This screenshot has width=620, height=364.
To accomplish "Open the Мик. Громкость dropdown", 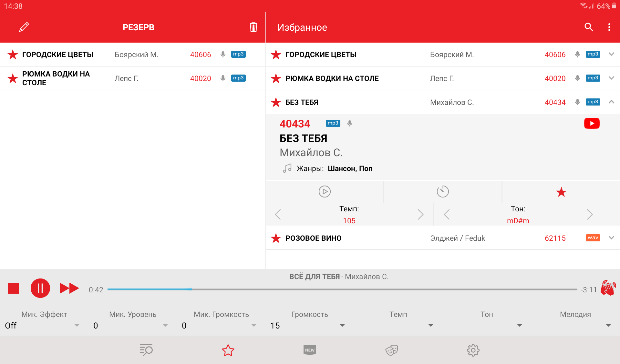I will pyautogui.click(x=219, y=326).
